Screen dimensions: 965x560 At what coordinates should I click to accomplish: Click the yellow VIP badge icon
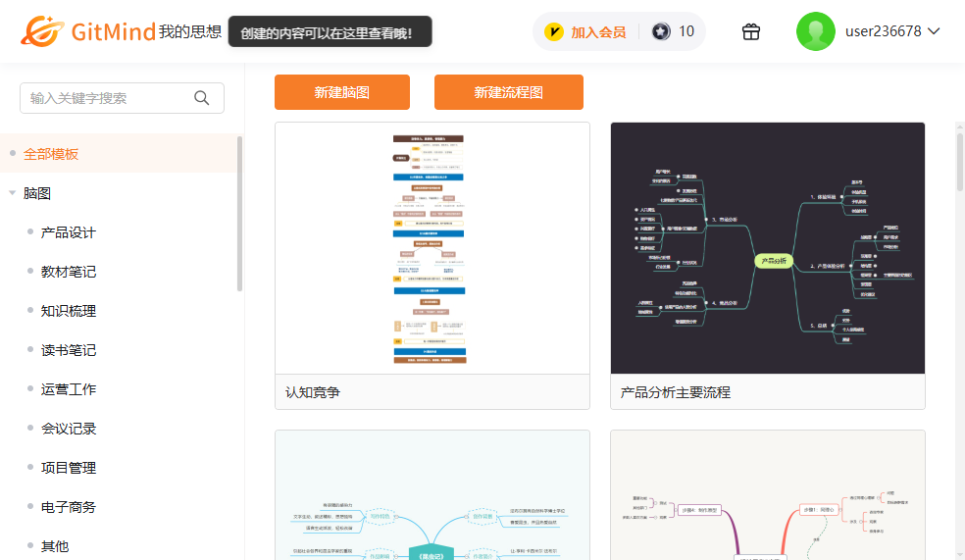point(554,31)
